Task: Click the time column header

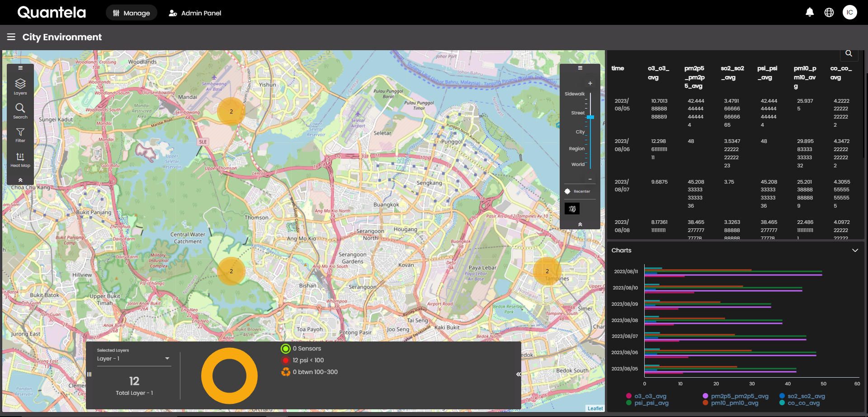Action: pyautogui.click(x=618, y=68)
